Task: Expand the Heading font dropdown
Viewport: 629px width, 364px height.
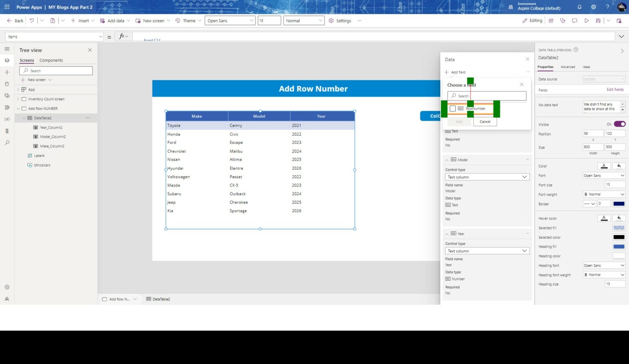Action: tap(604, 265)
